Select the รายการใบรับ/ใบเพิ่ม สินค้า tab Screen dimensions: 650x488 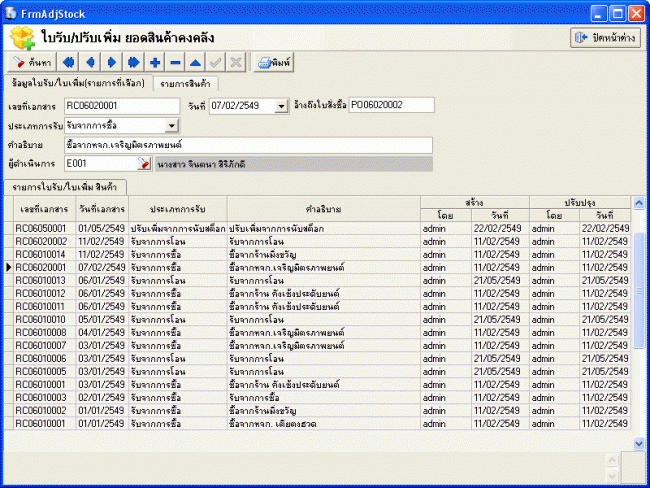65,187
